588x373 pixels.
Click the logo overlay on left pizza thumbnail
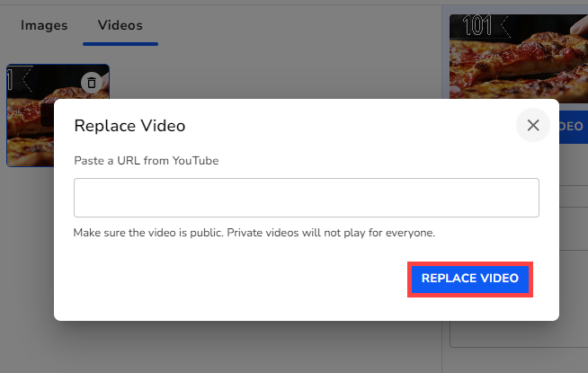pyautogui.click(x=20, y=80)
